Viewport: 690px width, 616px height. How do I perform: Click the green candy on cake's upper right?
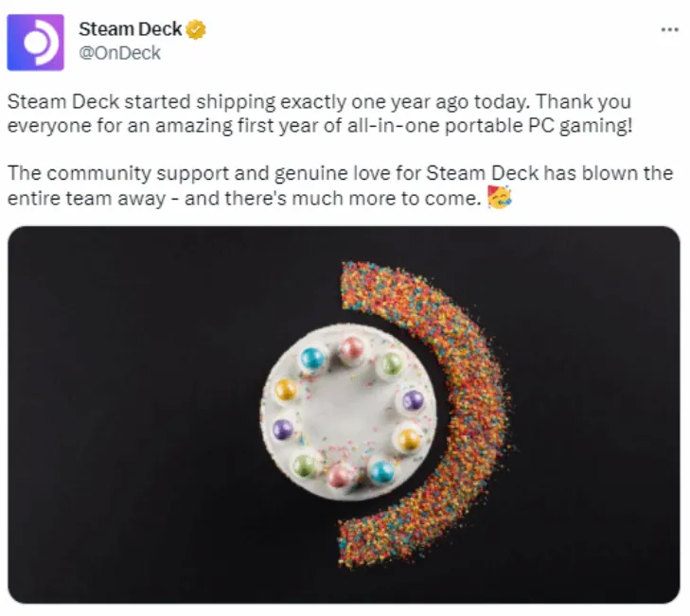click(391, 364)
